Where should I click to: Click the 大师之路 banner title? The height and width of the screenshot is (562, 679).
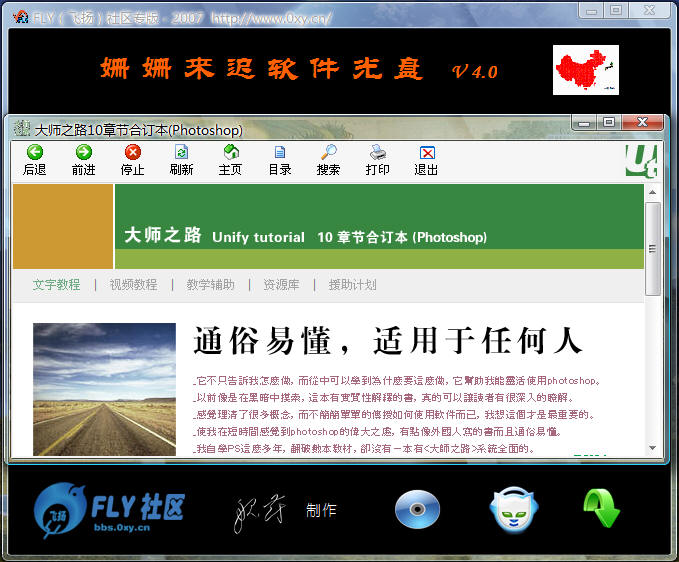[163, 235]
